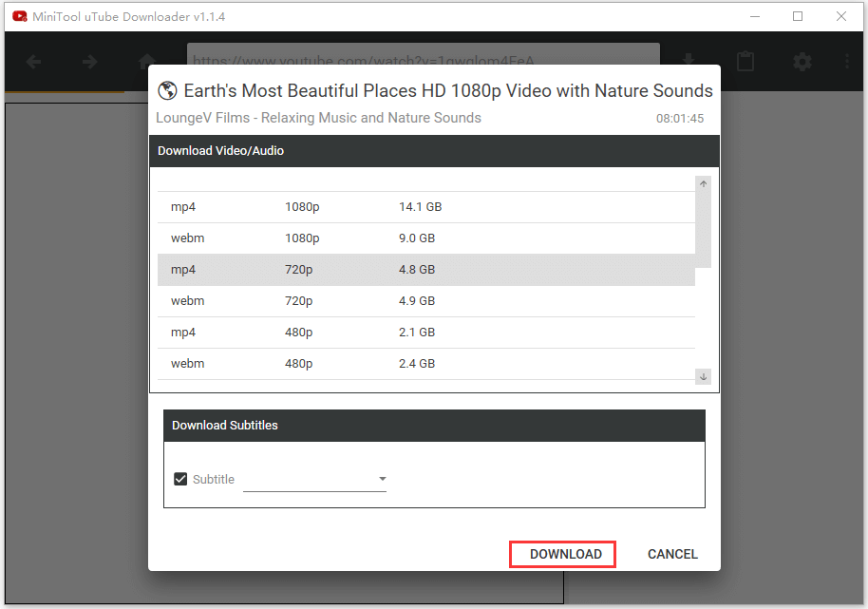The height and width of the screenshot is (609, 868).
Task: Open the three-dot more menu
Action: click(847, 62)
